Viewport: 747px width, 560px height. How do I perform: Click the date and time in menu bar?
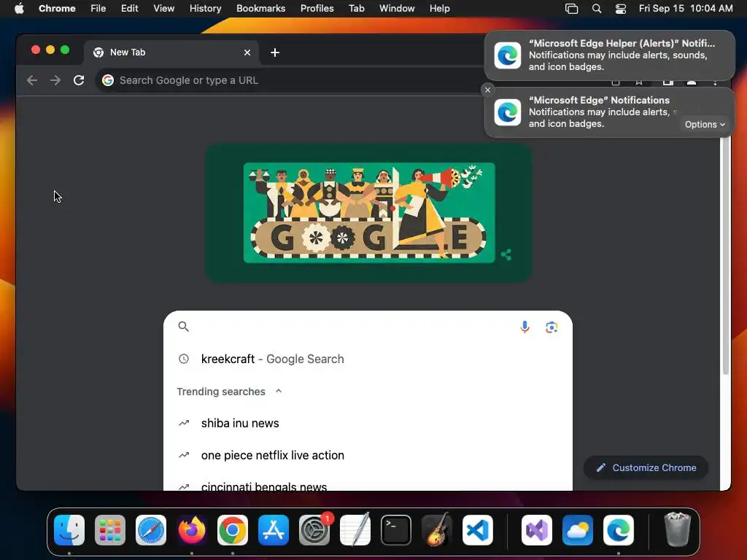point(686,9)
